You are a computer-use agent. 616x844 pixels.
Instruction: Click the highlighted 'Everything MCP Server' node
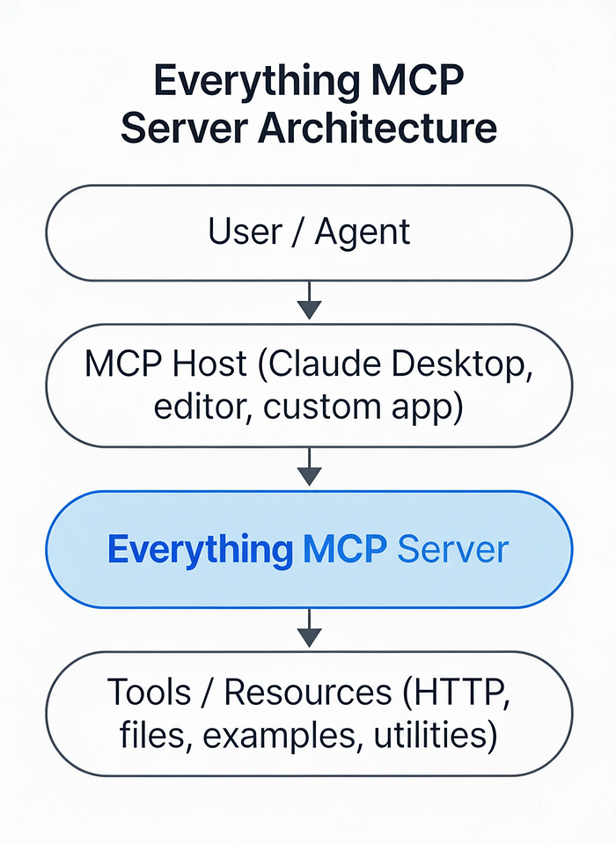[309, 549]
